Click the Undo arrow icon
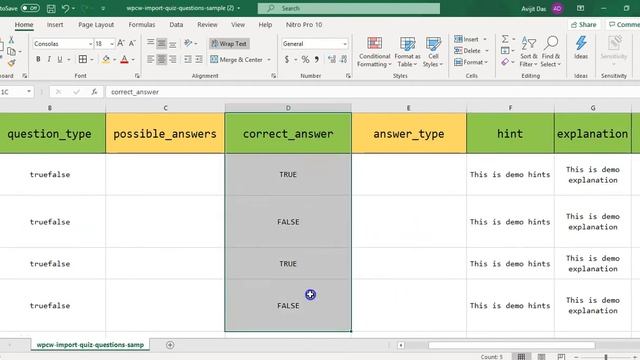Screen dimensions: 640x360 [66, 8]
